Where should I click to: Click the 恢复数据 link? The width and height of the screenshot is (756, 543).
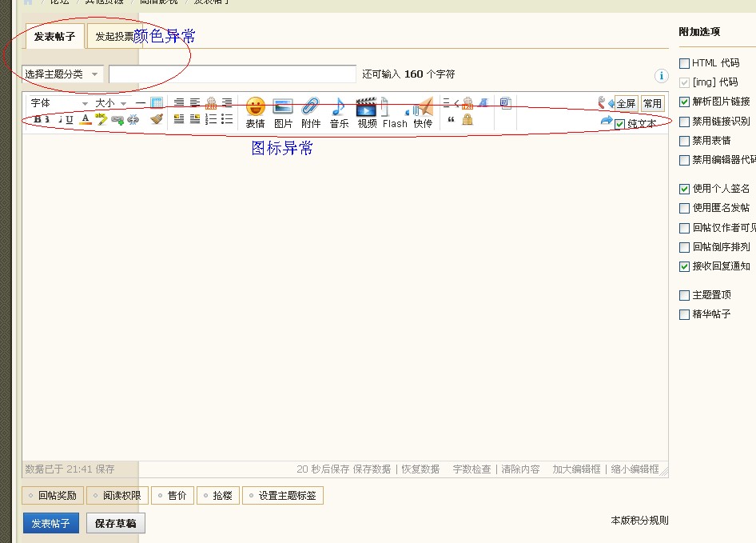[420, 469]
